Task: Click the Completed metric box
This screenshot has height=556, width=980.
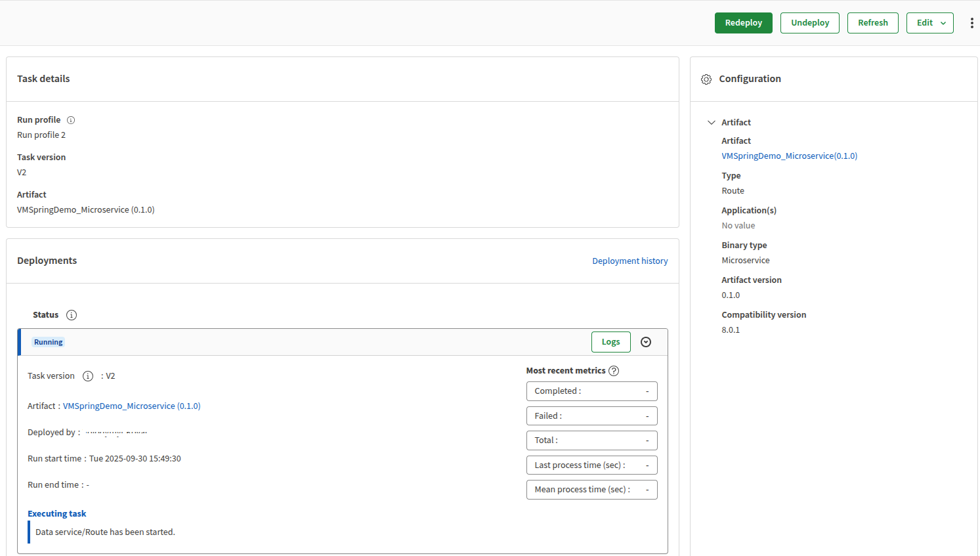Action: click(591, 391)
